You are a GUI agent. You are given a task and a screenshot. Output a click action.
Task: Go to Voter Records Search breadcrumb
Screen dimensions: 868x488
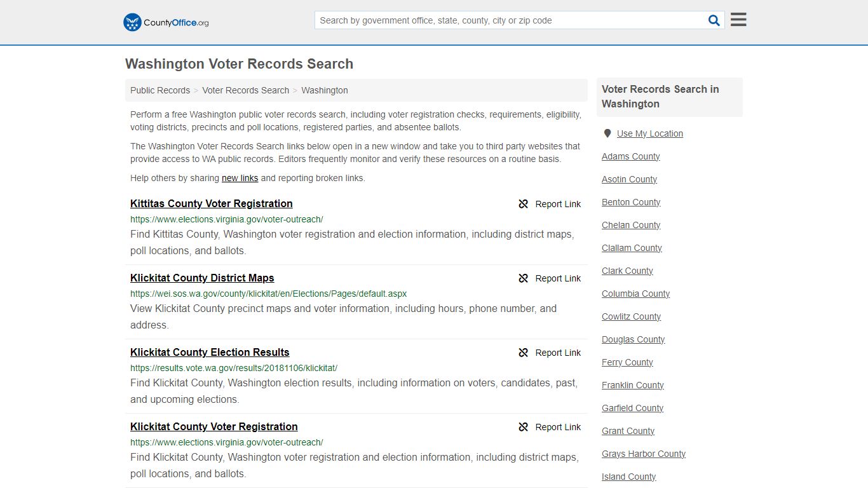[x=245, y=90]
